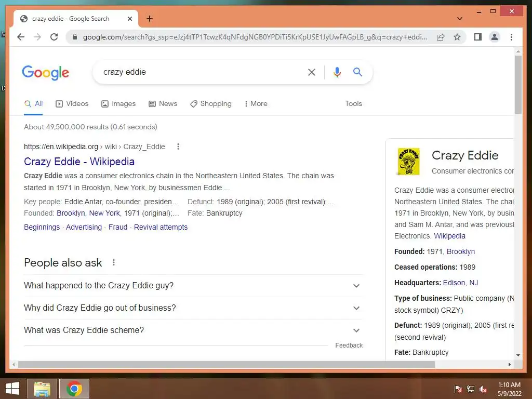
Task: Click the vertical scrollbar thumb
Action: click(x=518, y=85)
